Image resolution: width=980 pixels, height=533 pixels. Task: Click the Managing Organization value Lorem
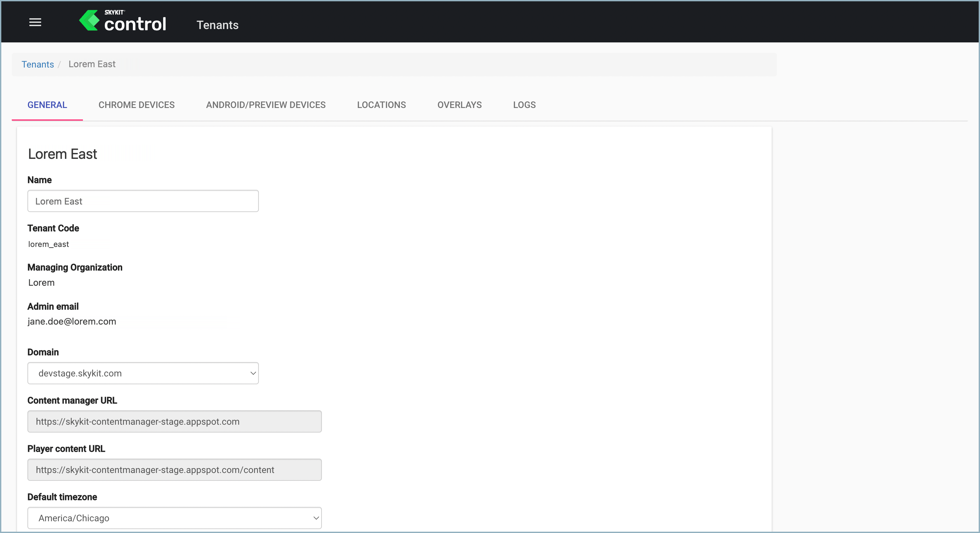tap(41, 283)
